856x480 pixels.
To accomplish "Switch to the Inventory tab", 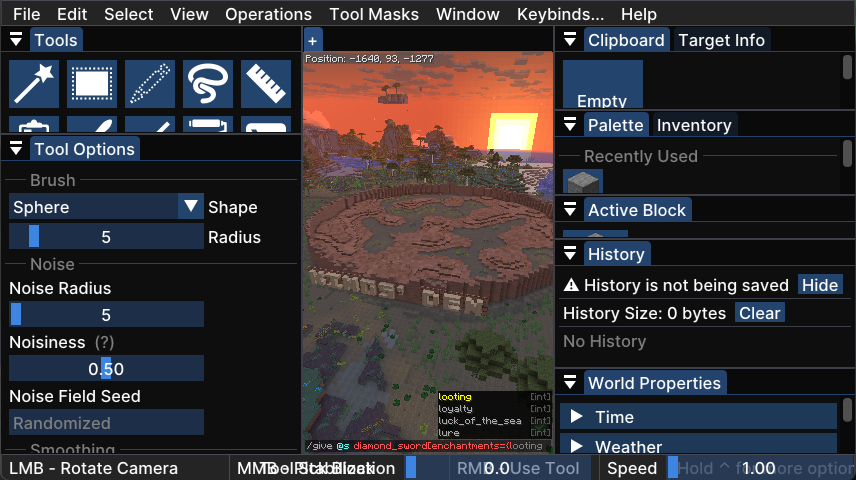I will pyautogui.click(x=694, y=125).
